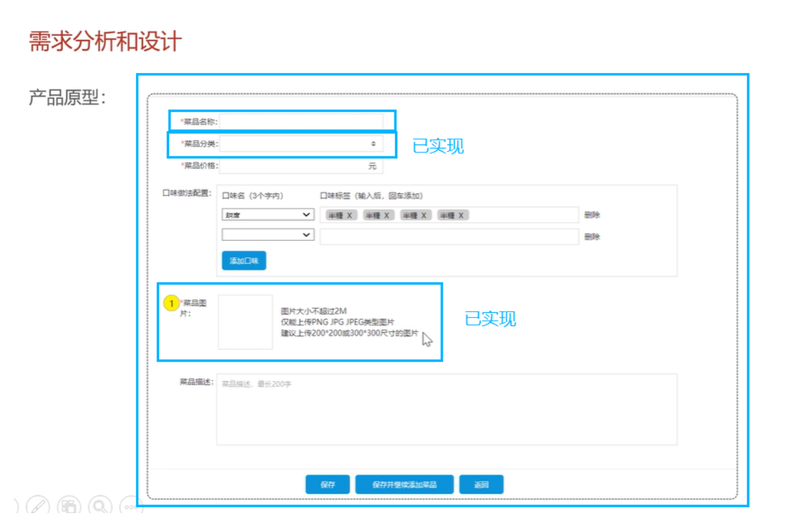Click the 添加口味 button
Screen dimensions: 812x519
[244, 260]
